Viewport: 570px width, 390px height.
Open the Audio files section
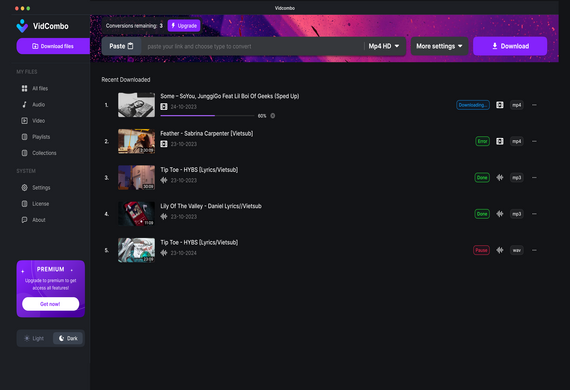coord(33,105)
